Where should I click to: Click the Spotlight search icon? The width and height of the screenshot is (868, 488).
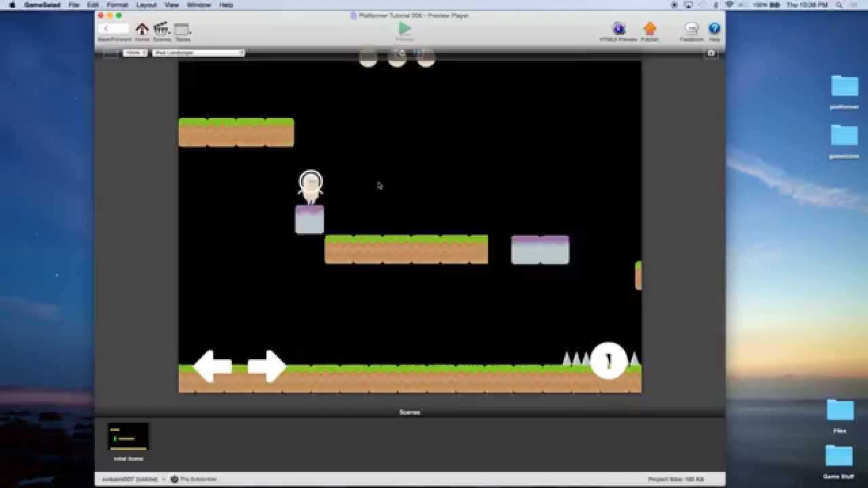[x=840, y=5]
